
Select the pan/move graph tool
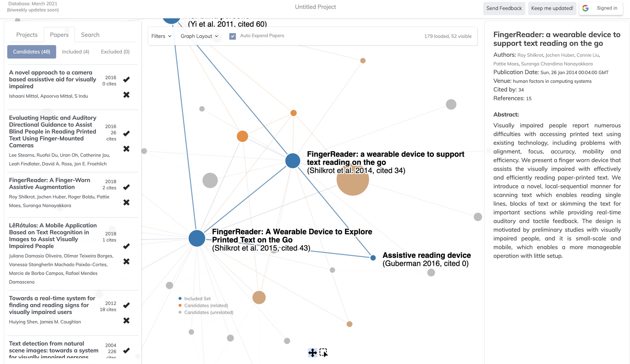[312, 352]
